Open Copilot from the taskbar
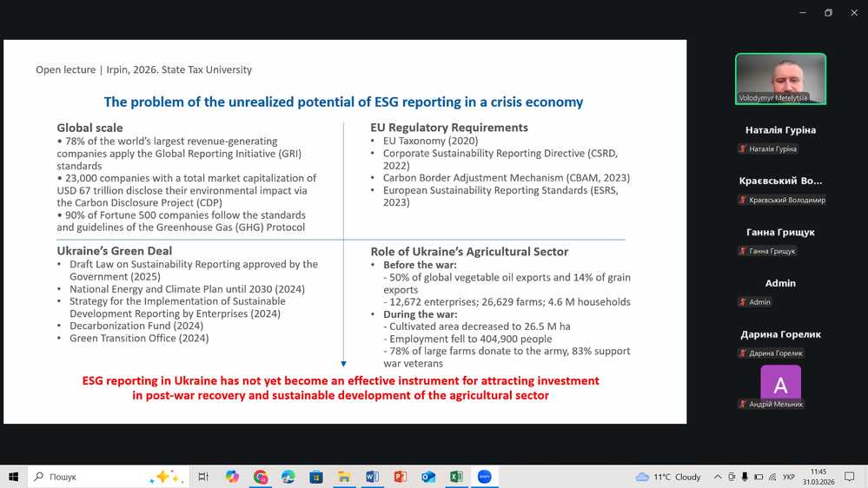 click(232, 477)
